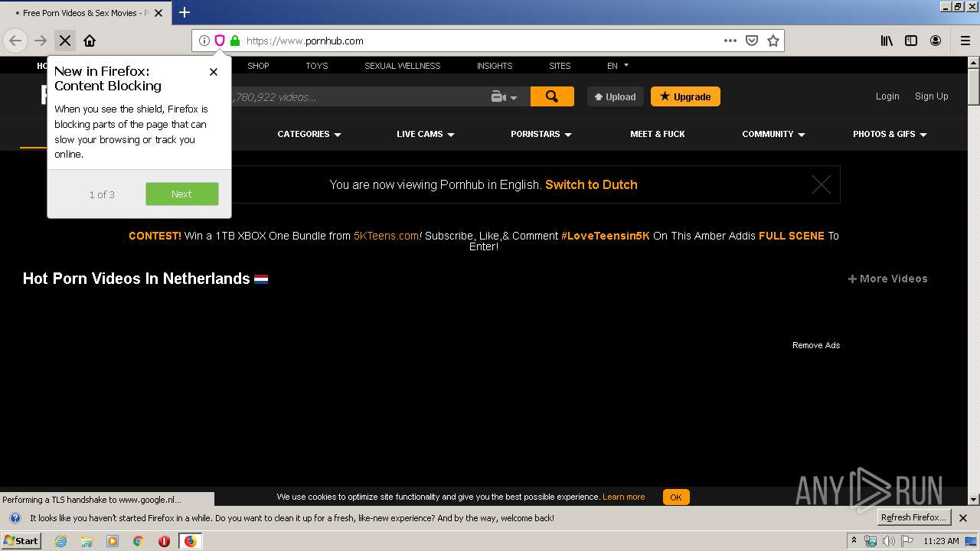Click the Remove Ads link
The height and width of the screenshot is (551, 980).
[x=816, y=345]
